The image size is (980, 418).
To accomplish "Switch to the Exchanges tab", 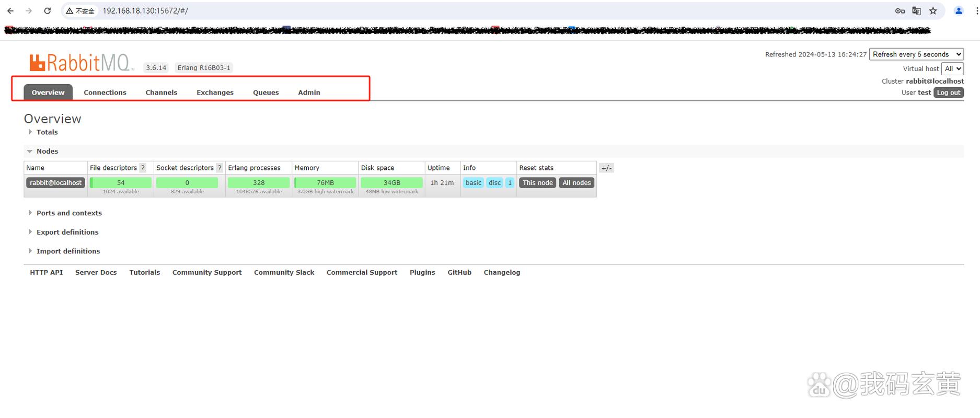I will [215, 92].
